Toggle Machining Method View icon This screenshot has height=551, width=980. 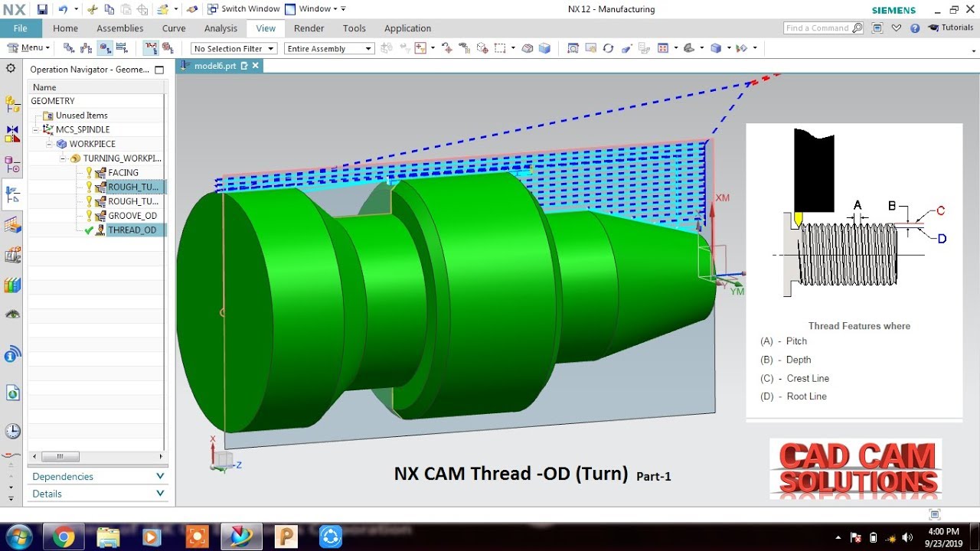coord(122,47)
